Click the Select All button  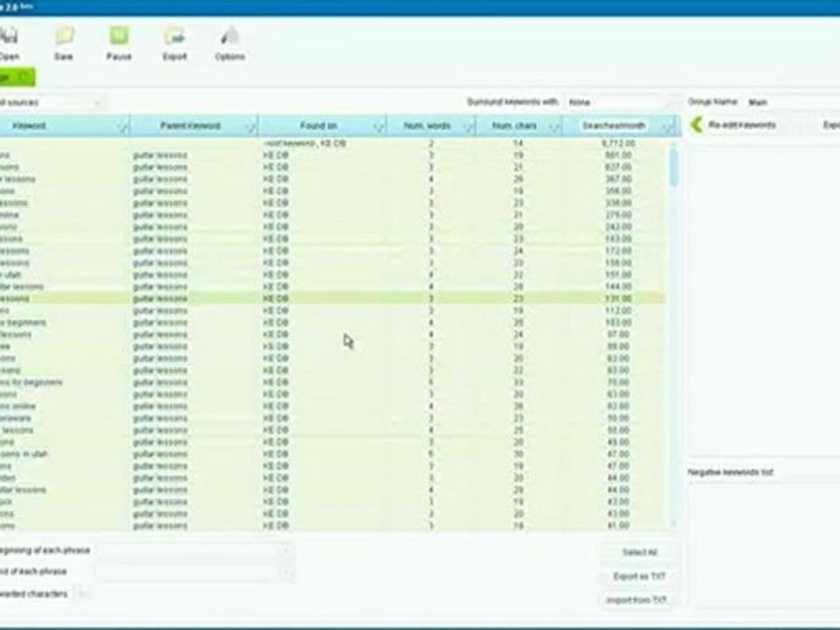pos(640,552)
